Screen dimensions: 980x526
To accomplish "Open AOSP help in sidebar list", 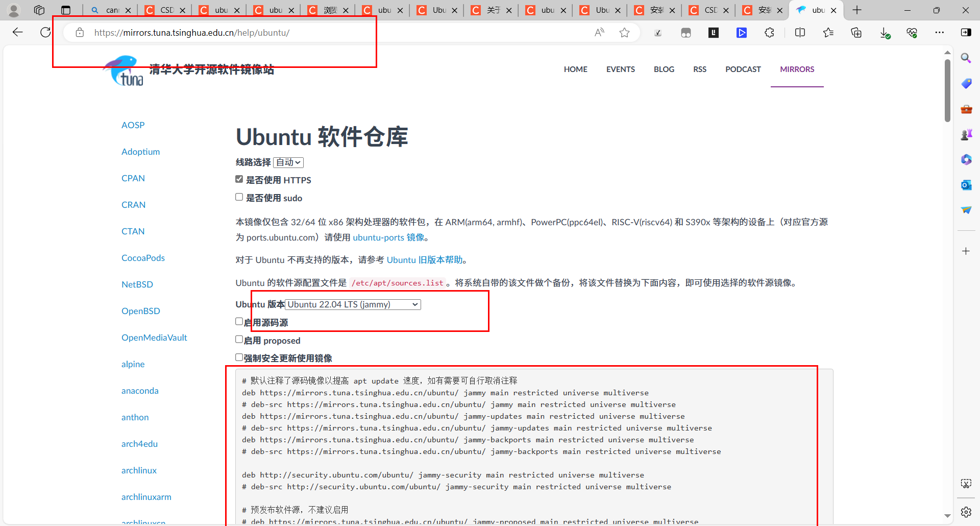I will 133,125.
